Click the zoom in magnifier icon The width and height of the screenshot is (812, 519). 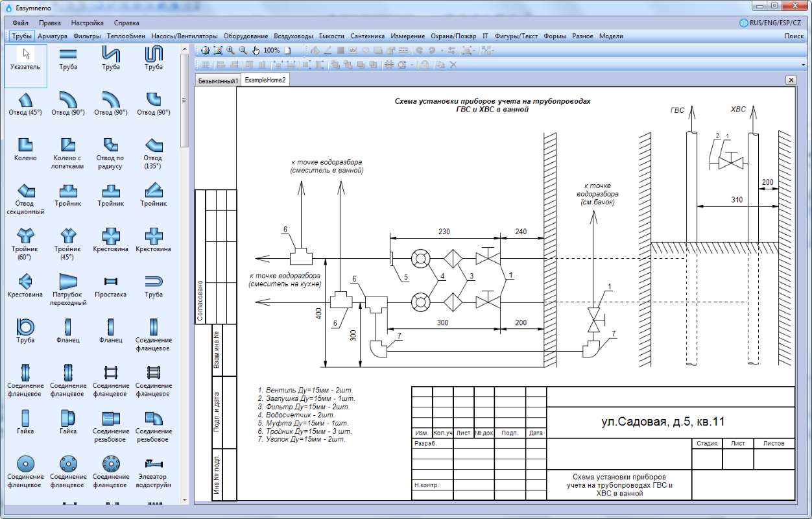tap(230, 50)
